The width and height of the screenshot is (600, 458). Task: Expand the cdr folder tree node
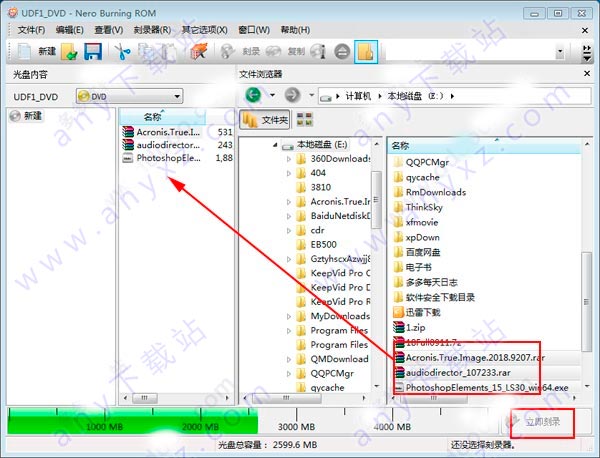point(289,231)
